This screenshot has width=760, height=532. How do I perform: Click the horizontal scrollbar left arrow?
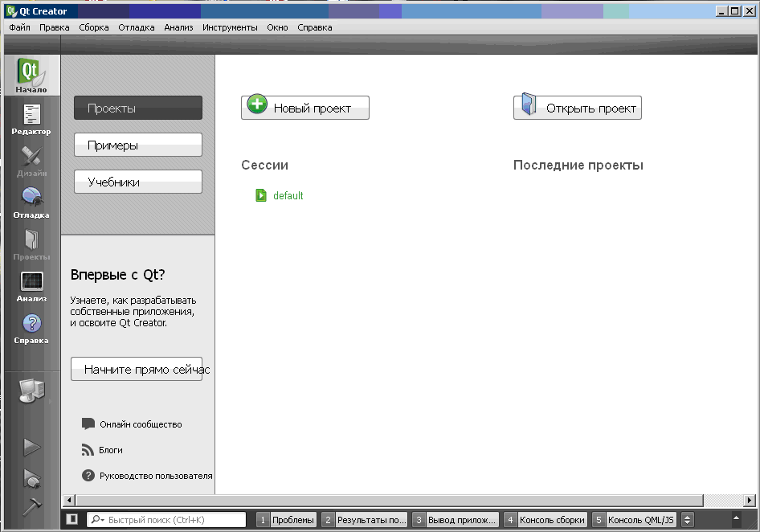pyautogui.click(x=69, y=500)
